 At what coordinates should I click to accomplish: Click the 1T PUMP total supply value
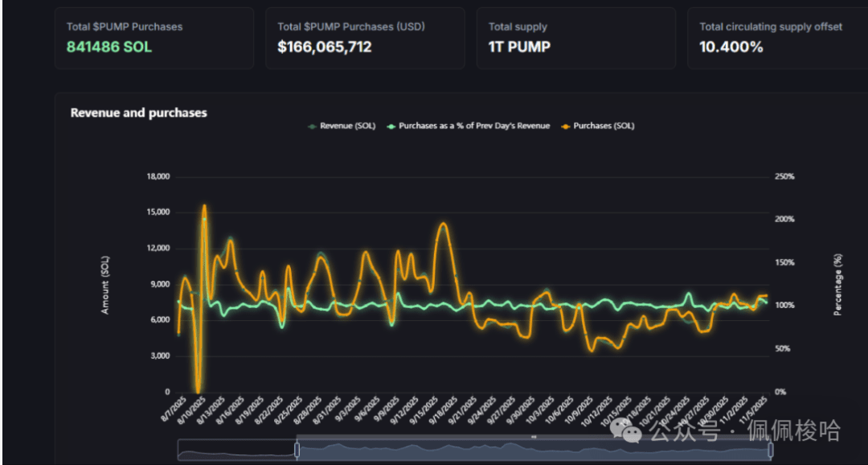pos(519,47)
